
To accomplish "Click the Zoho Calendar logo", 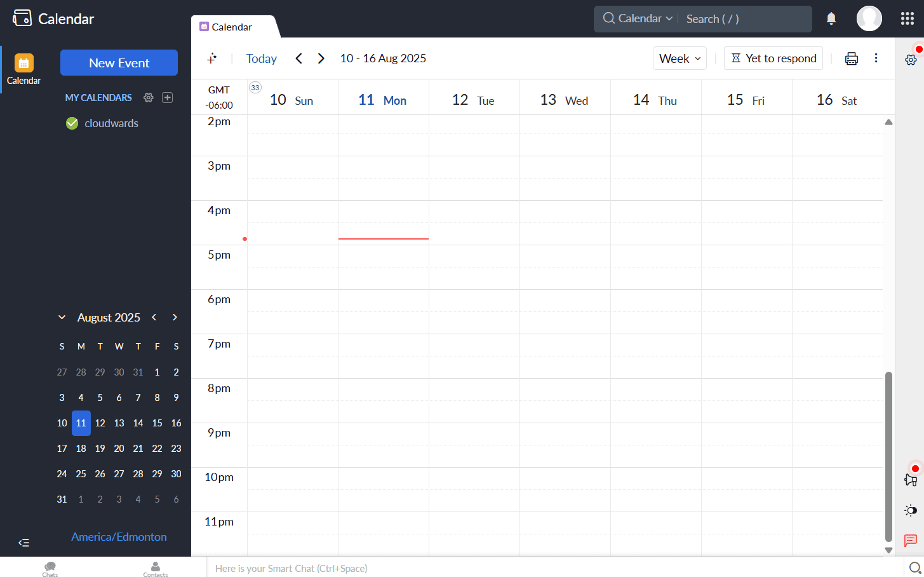I will 53,18.
